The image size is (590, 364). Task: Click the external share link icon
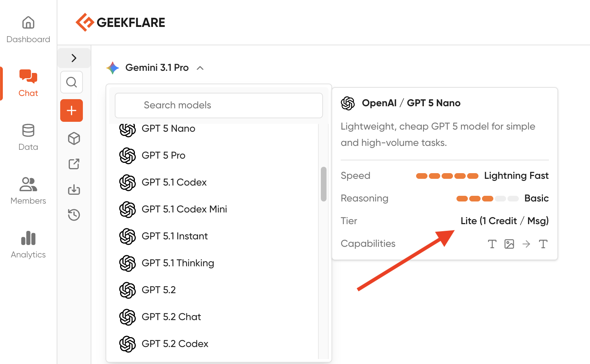pos(74,164)
